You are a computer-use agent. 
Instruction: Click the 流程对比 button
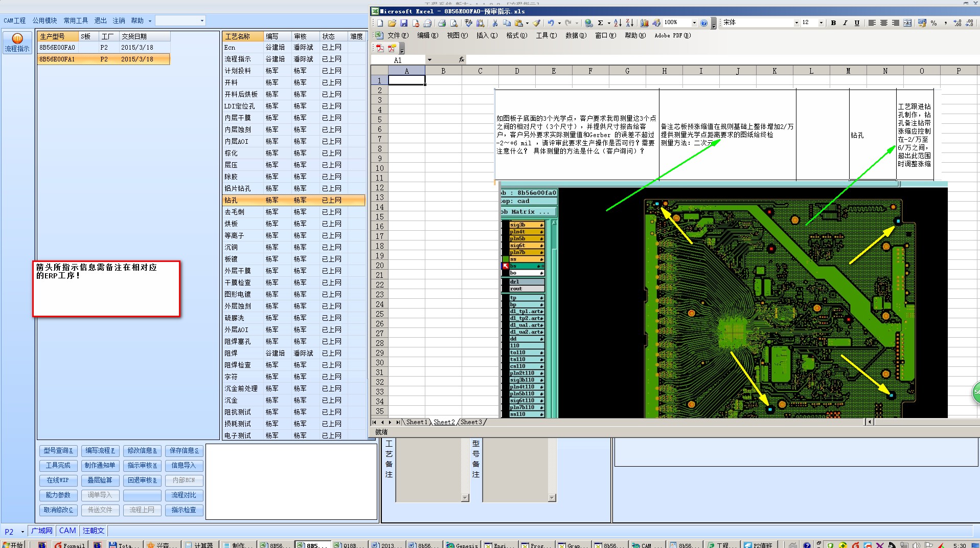pyautogui.click(x=184, y=495)
